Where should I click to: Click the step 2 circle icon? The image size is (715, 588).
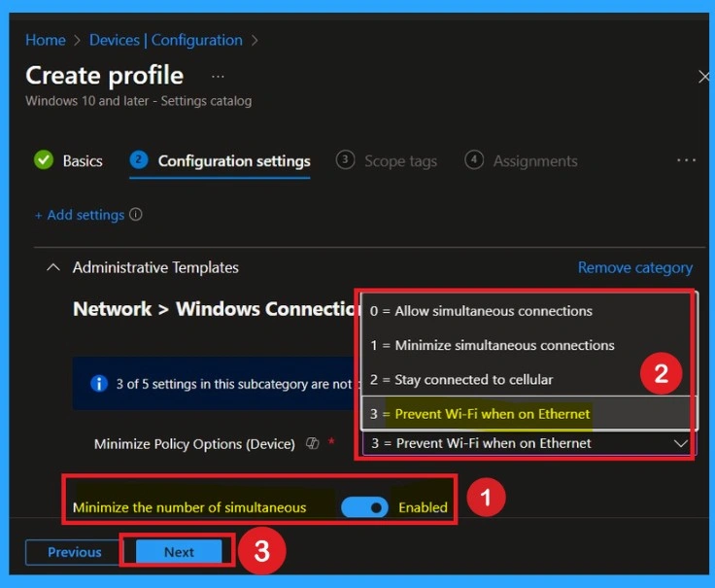[x=139, y=159]
